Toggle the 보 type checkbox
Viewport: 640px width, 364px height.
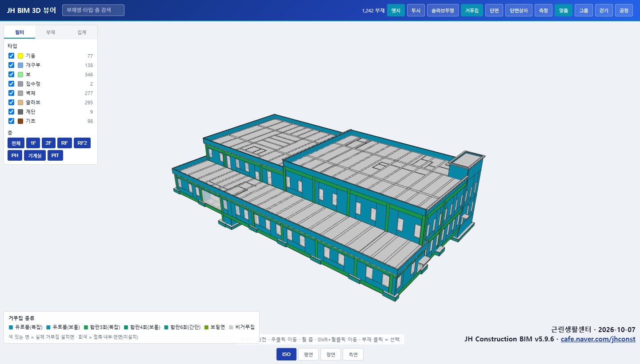pos(12,75)
